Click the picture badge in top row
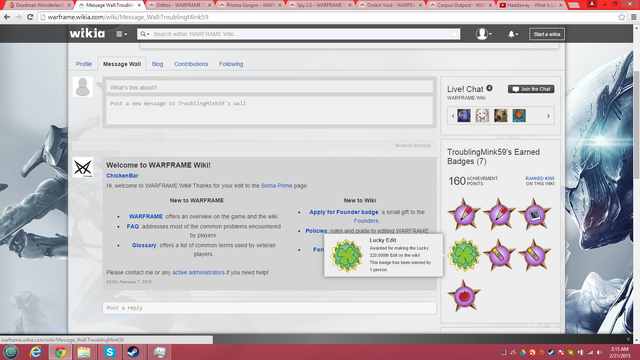Screen dimensions: 640x360 [x=535, y=215]
